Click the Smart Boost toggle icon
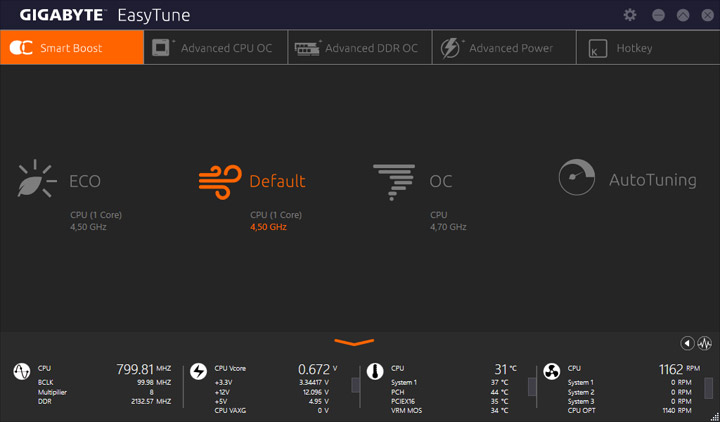 tap(21, 48)
